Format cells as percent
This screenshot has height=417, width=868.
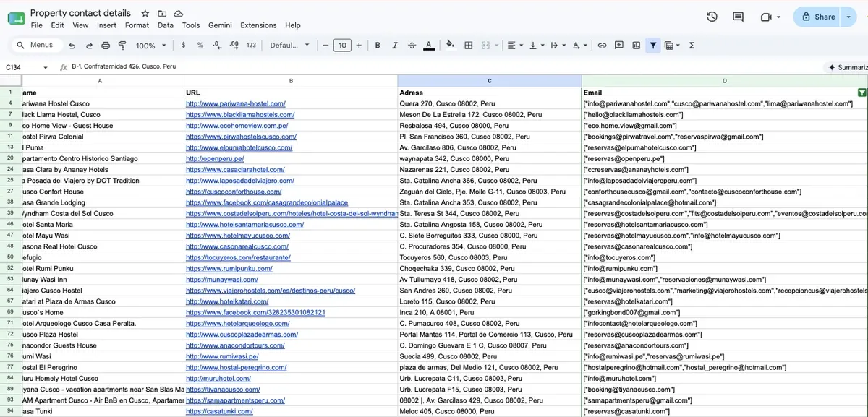(x=200, y=46)
